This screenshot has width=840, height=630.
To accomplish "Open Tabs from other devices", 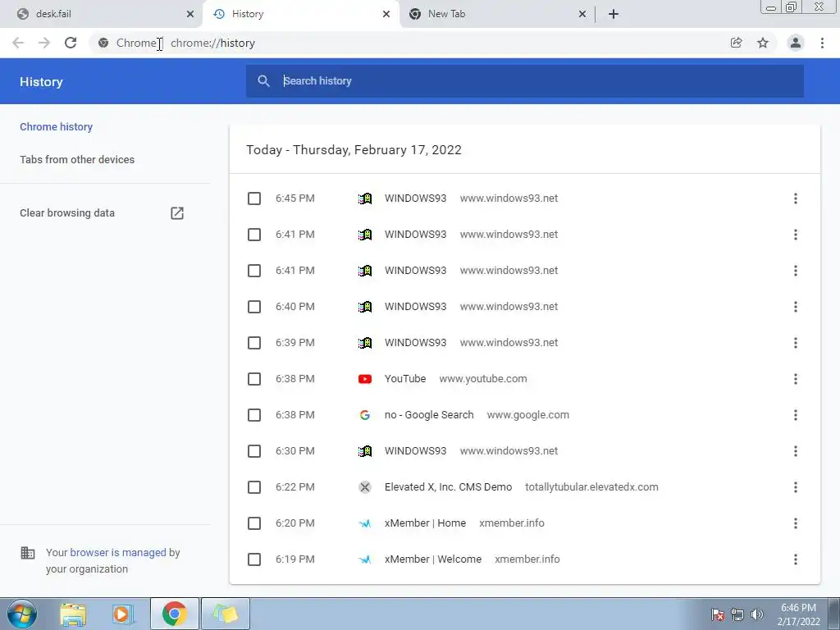I will (77, 160).
